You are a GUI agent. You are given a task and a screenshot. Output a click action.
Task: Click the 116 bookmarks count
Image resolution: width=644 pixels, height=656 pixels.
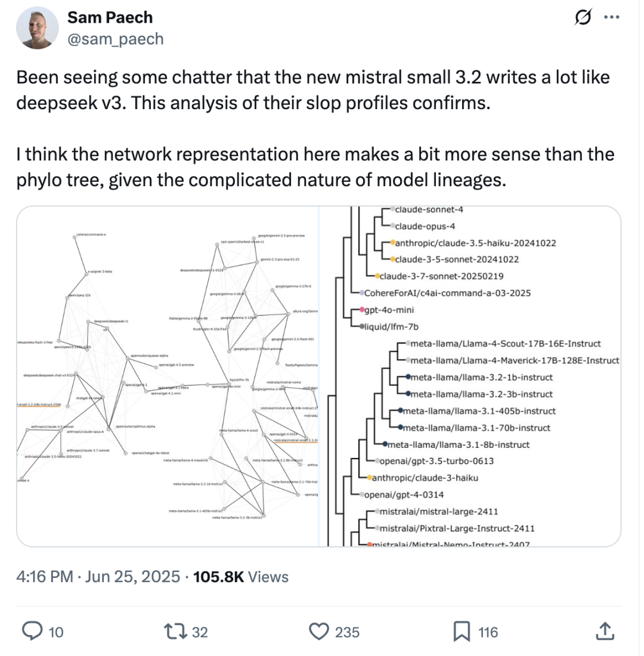(x=488, y=632)
